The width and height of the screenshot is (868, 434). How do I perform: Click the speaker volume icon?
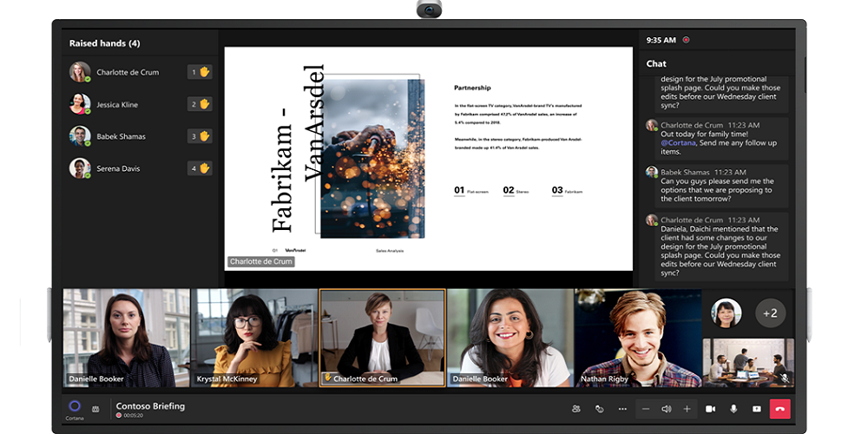pos(666,409)
